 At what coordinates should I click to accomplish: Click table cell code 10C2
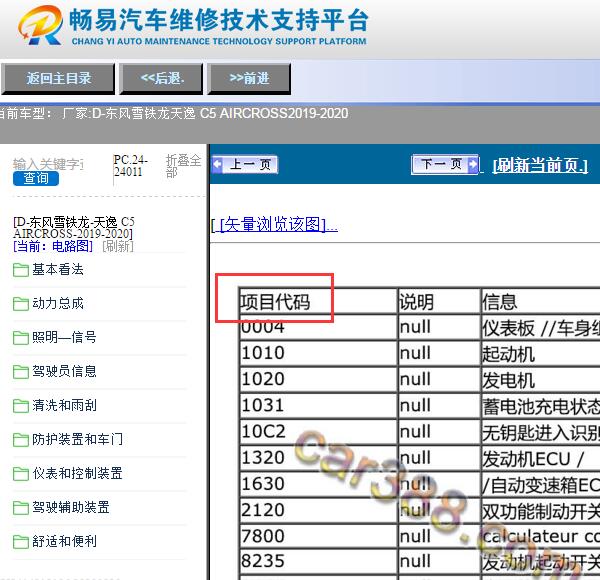tap(318, 432)
